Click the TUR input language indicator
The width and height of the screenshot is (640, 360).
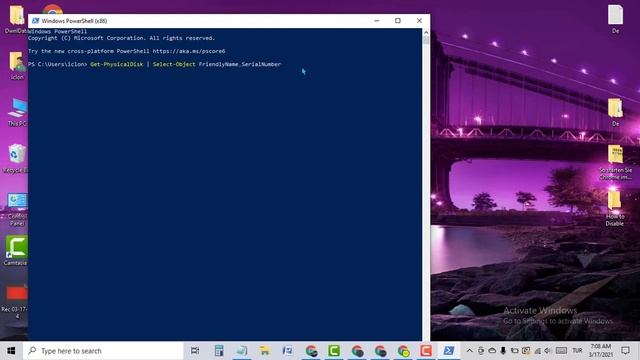pyautogui.click(x=577, y=351)
